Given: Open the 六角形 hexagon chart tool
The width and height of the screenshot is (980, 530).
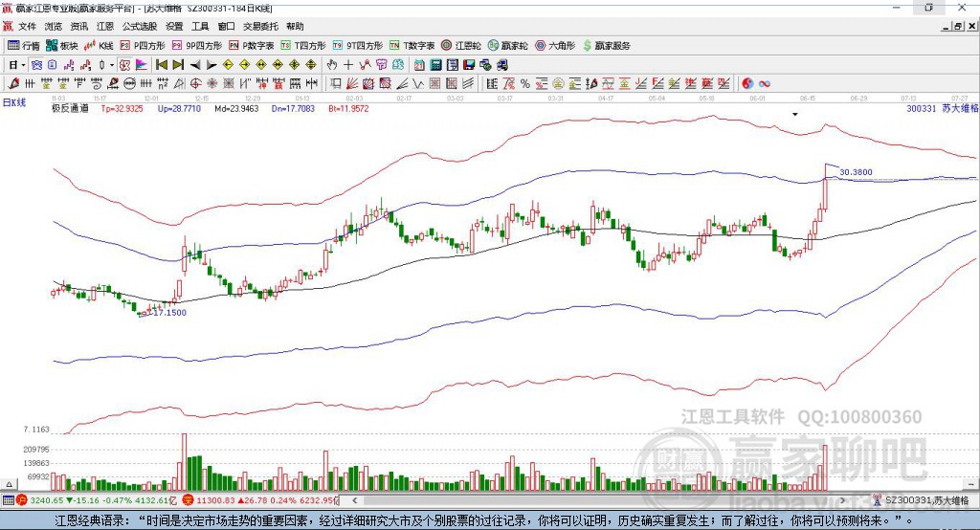Looking at the screenshot, I should 555,46.
